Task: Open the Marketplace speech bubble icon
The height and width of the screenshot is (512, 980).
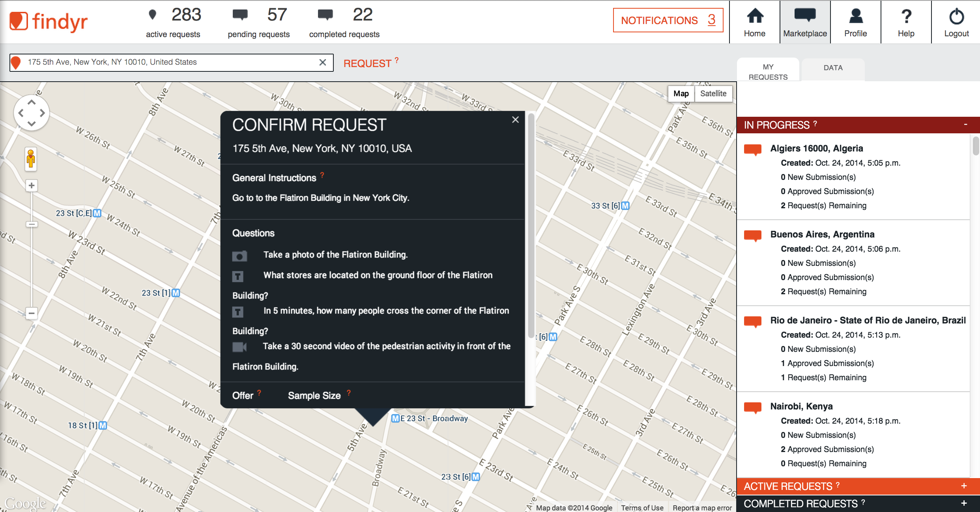Action: tap(805, 16)
